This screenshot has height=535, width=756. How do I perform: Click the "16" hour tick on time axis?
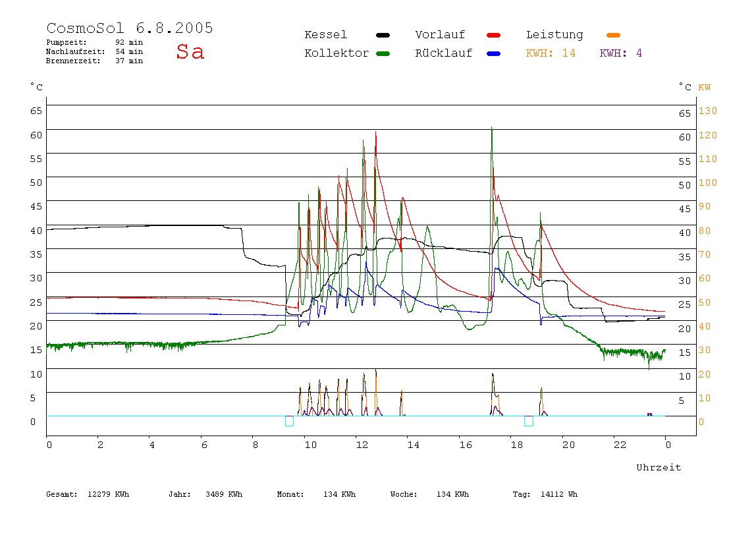[x=466, y=445]
